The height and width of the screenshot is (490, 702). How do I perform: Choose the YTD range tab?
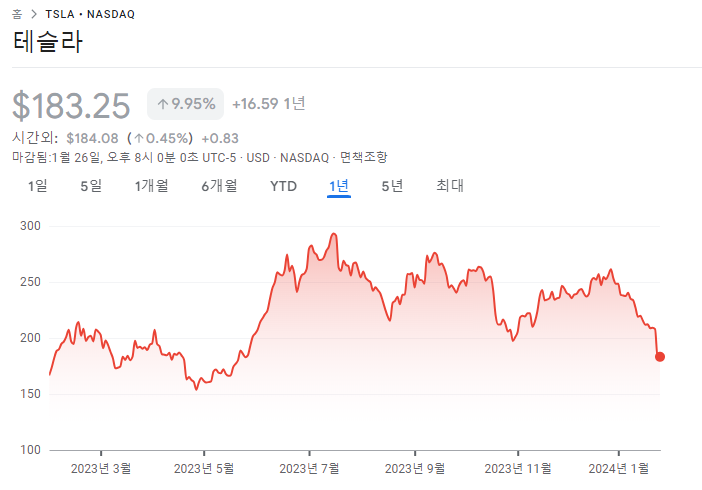coord(283,186)
